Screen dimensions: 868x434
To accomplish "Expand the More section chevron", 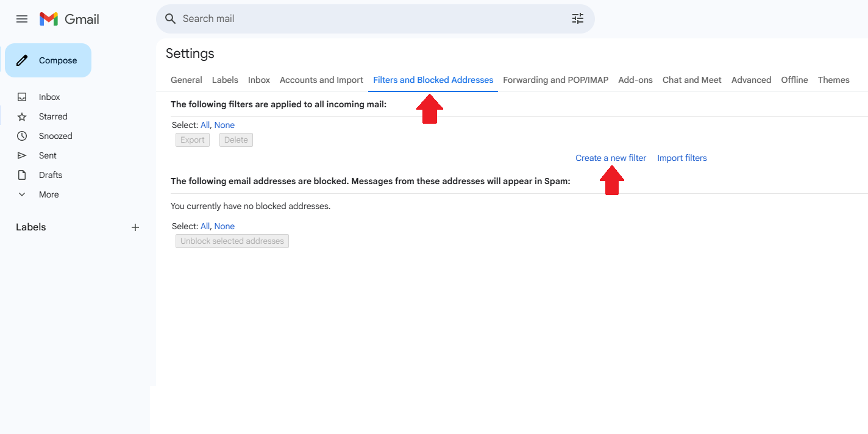I will coord(22,194).
